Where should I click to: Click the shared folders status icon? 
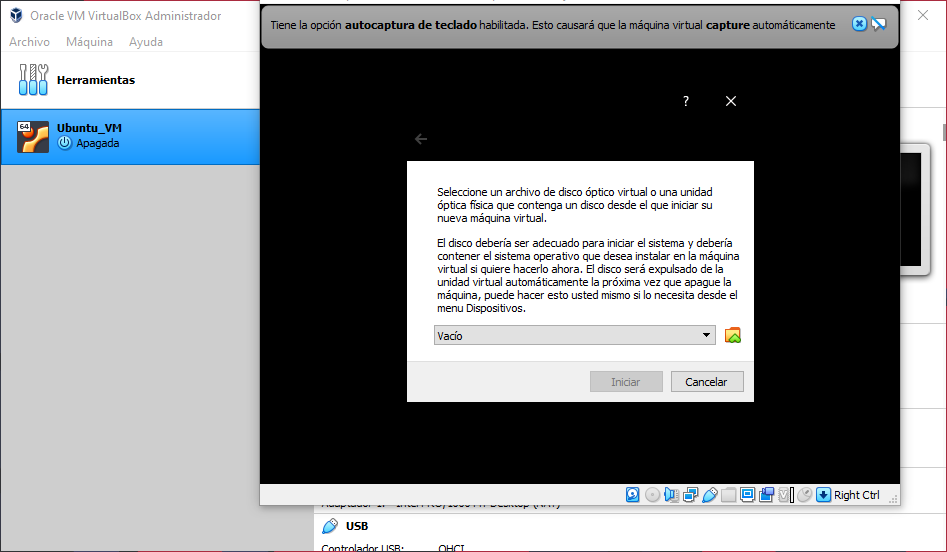point(728,495)
